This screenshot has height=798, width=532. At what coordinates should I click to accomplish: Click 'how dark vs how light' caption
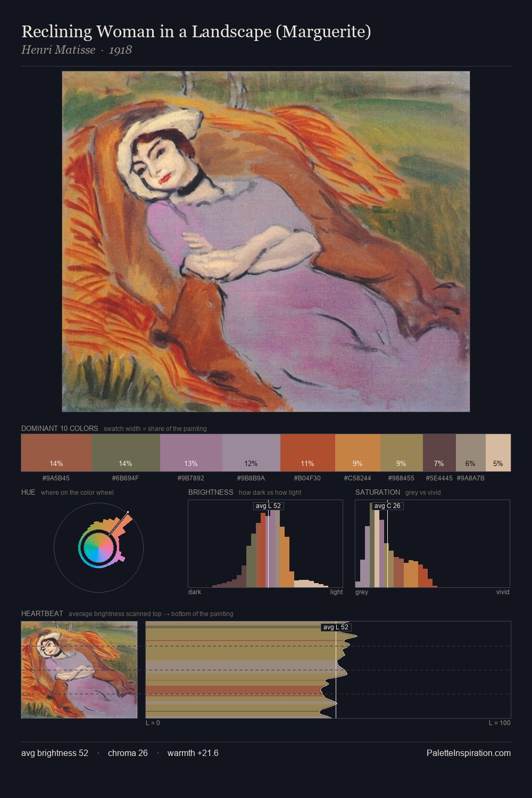[x=270, y=492]
